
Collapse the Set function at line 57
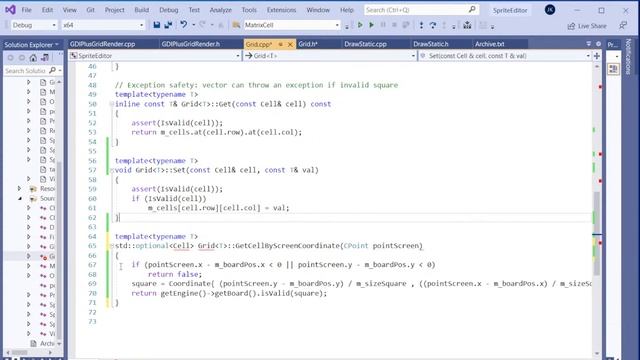point(111,171)
